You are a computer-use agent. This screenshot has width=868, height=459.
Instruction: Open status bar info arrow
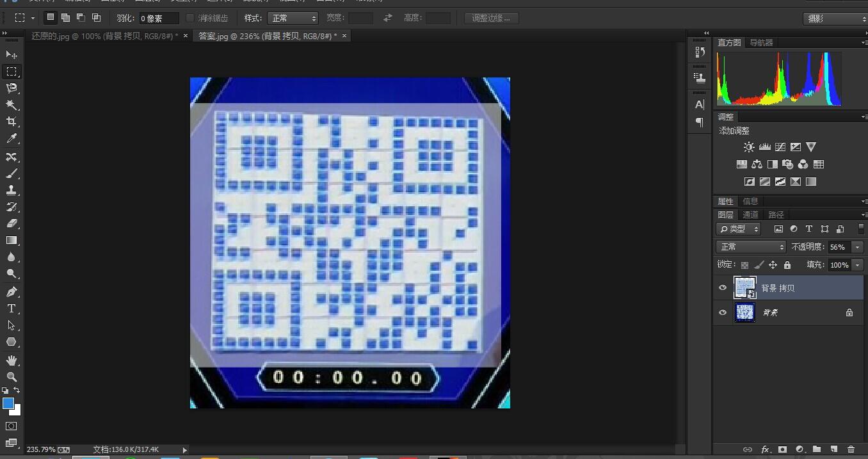(x=185, y=450)
